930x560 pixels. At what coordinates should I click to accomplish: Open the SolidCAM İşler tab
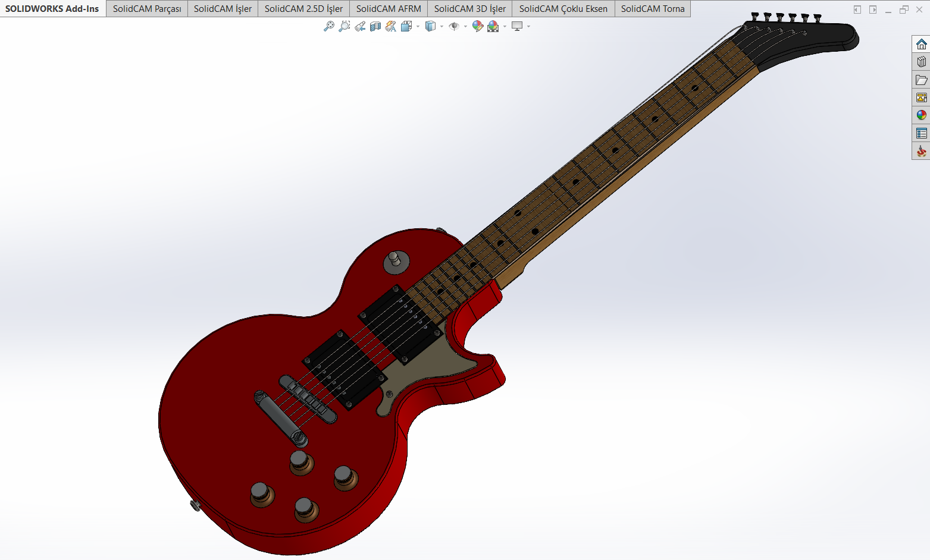click(223, 8)
